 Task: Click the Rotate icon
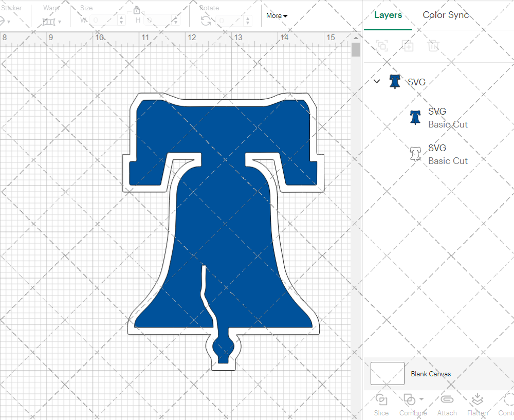pos(206,21)
